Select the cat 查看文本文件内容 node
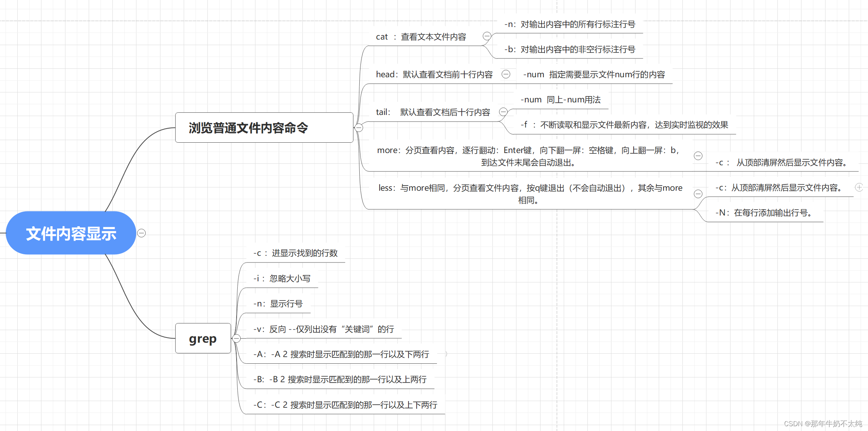This screenshot has width=868, height=431. tap(421, 37)
